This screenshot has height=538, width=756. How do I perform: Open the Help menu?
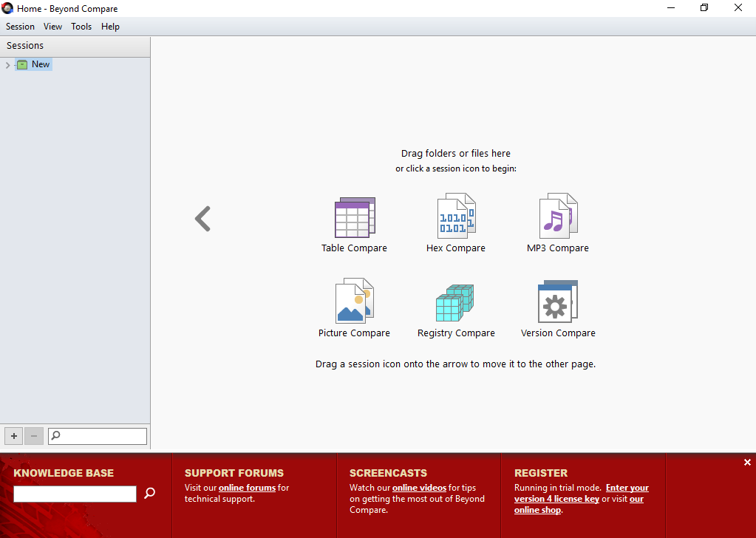110,27
